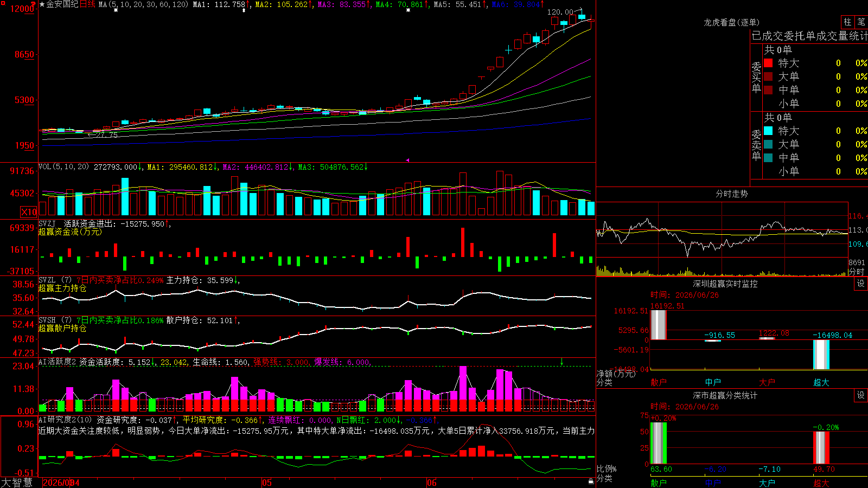
Task: Click the -16498.04 value above the 超大 bar
Action: [832, 335]
